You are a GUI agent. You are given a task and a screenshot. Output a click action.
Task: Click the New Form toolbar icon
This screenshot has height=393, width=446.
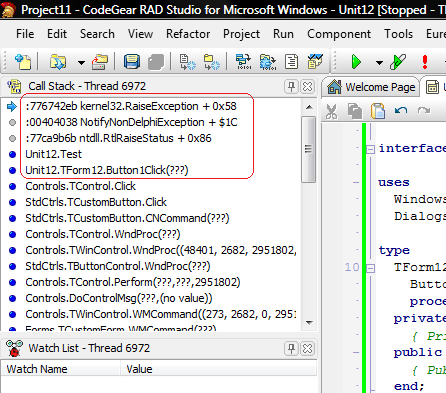315,62
